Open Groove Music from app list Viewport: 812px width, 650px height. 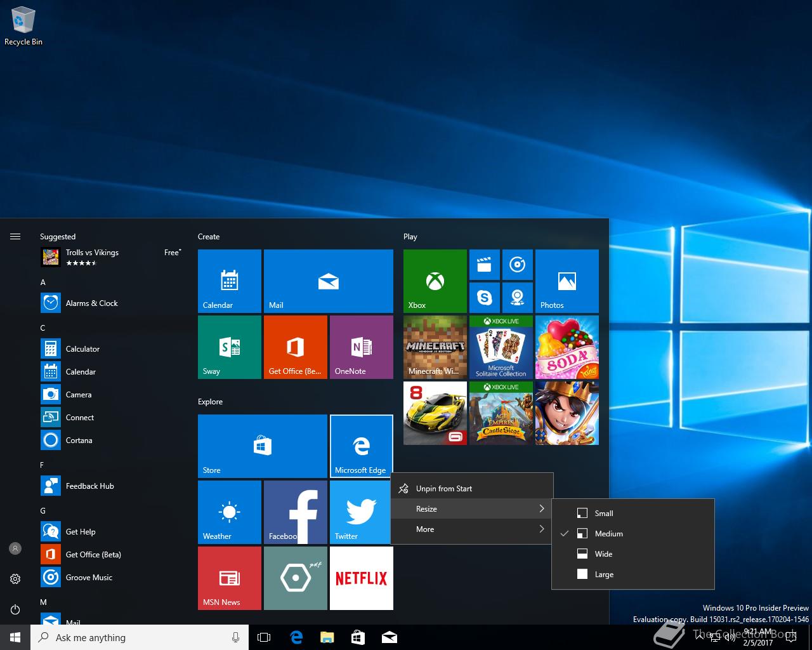point(112,578)
